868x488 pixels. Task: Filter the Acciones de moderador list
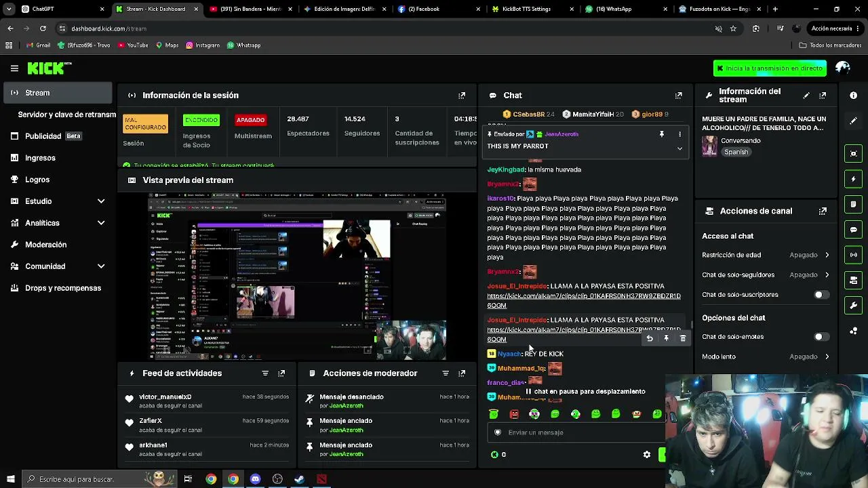coord(446,373)
